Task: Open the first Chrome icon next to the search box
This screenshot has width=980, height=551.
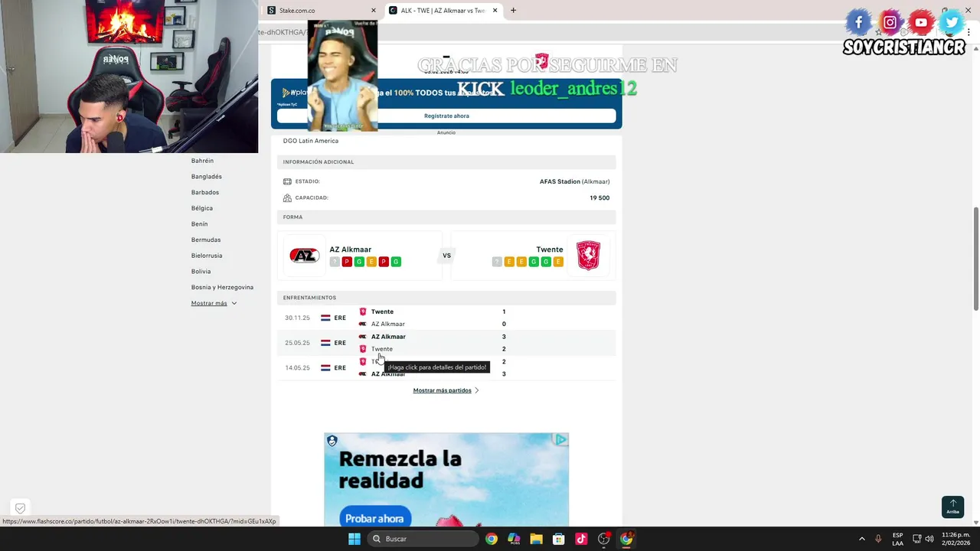Action: (x=492, y=539)
